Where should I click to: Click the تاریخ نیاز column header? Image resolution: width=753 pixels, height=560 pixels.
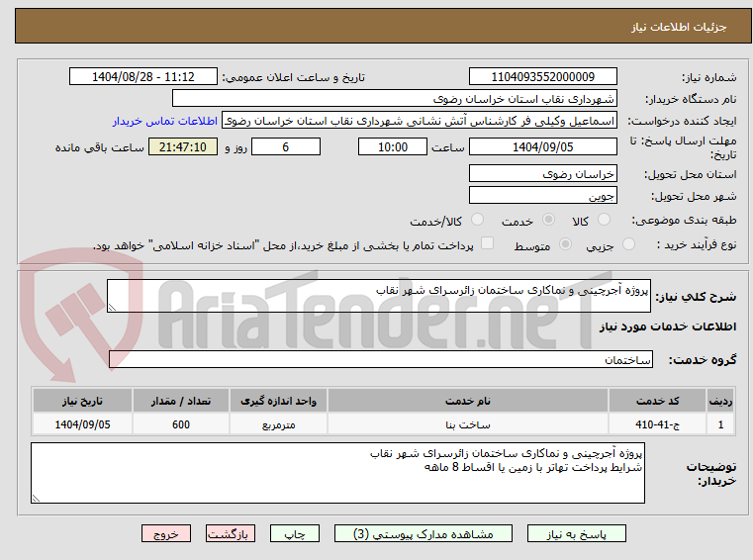[82, 401]
